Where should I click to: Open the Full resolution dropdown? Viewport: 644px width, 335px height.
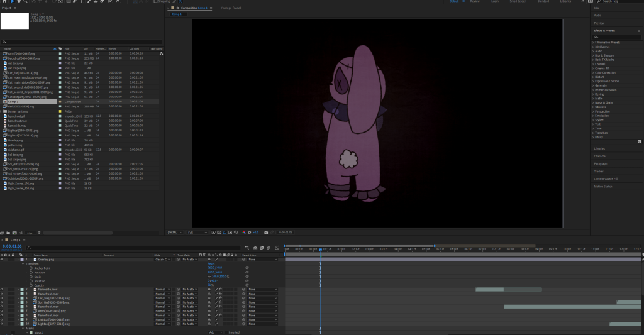(197, 233)
